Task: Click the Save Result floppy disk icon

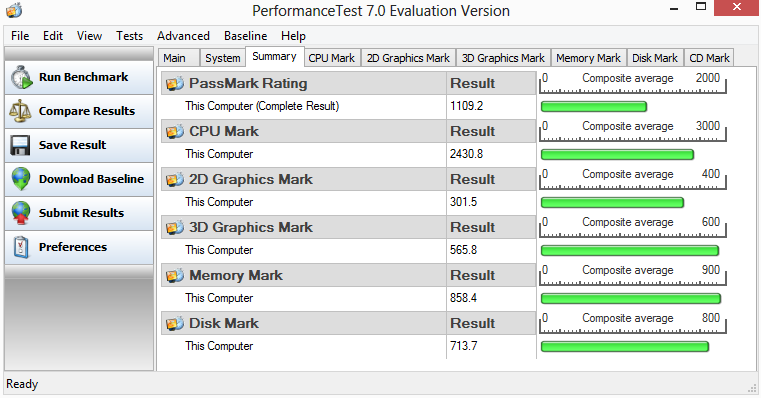Action: [x=20, y=145]
